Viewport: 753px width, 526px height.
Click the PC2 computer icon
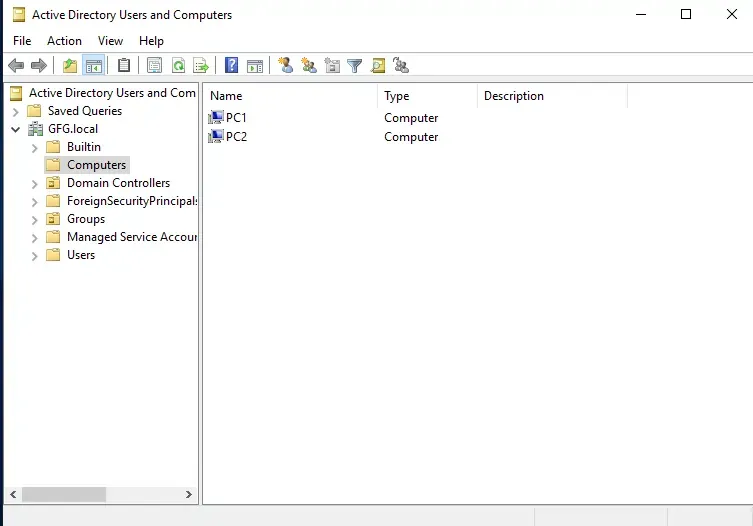[216, 136]
